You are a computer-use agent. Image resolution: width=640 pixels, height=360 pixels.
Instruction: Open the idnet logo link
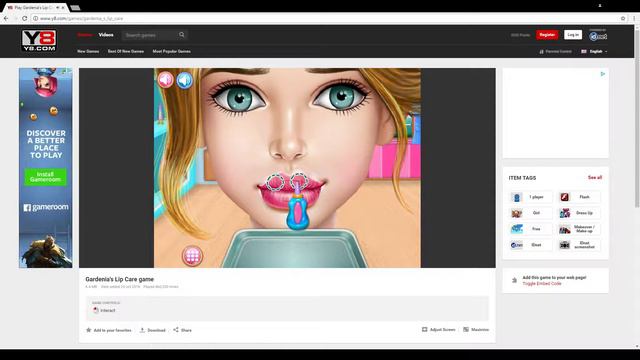pyautogui.click(x=598, y=36)
